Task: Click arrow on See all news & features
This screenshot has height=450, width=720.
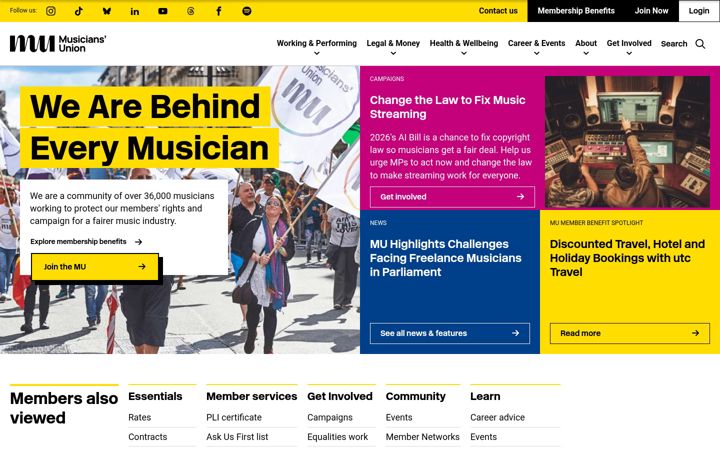Action: tap(515, 333)
